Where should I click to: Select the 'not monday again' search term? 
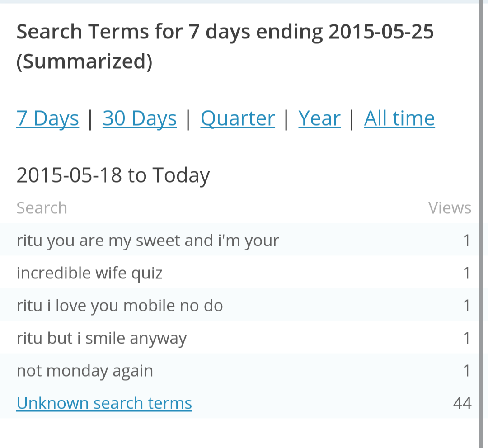tap(85, 371)
